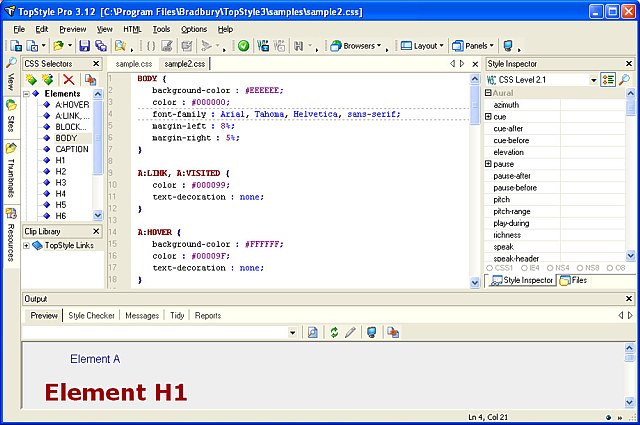Open the Resources sidebar panel
Screen dimensions: 640x425
(x=11, y=235)
